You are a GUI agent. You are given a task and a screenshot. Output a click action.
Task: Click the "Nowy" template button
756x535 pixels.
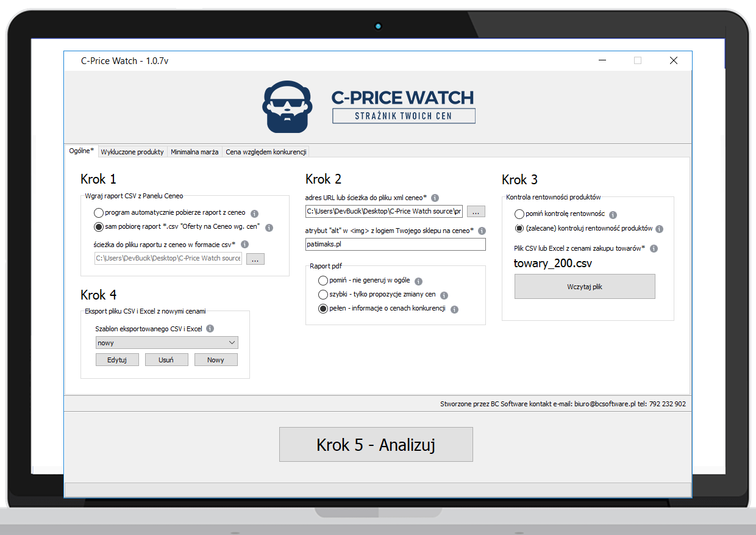click(216, 360)
